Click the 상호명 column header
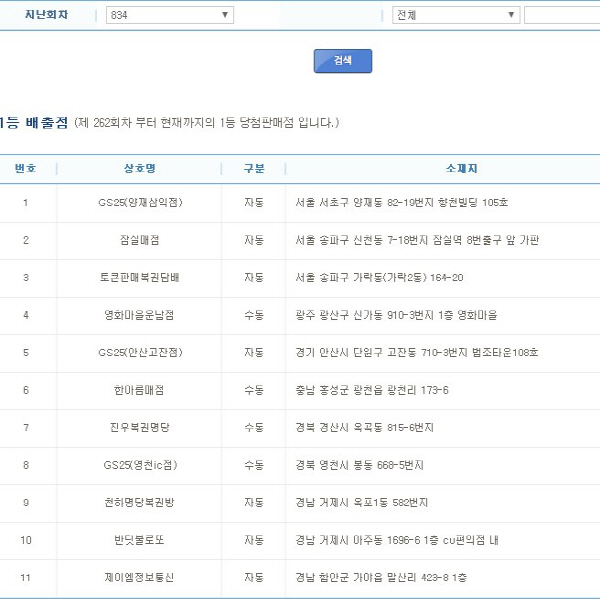 click(139, 168)
